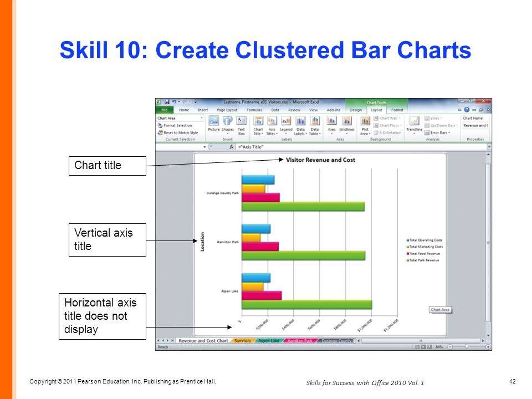The image size is (532, 399).
Task: Click Reset to Match Style
Action: click(x=177, y=132)
